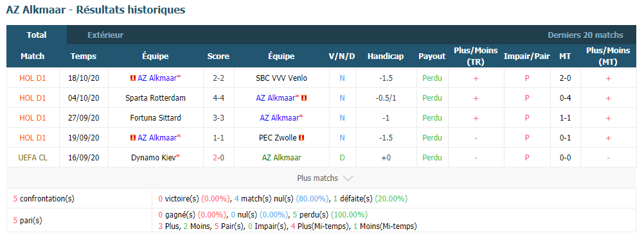
Task: Open Sparta Rotterdam team page
Action: 156,98
